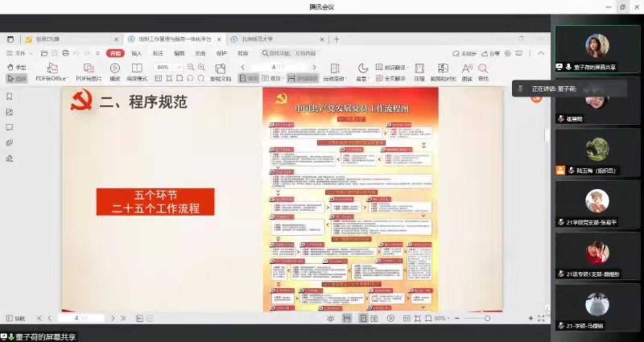The image size is (644, 342).
Task: Click the PDF转图片 icon
Action: 89,68
